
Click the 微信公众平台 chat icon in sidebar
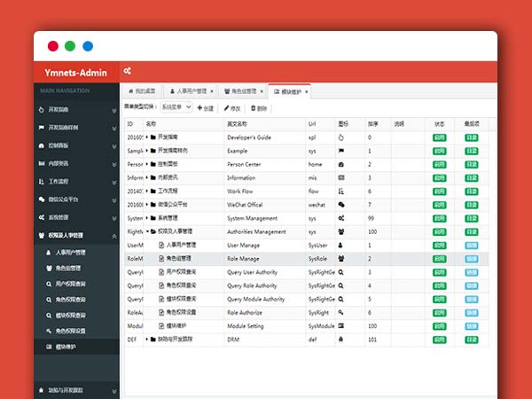coord(41,199)
